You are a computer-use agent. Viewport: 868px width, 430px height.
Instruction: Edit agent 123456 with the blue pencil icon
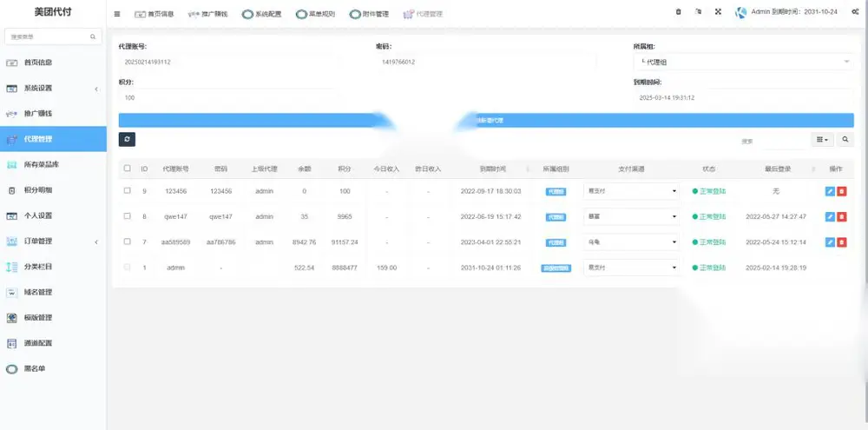pos(830,191)
